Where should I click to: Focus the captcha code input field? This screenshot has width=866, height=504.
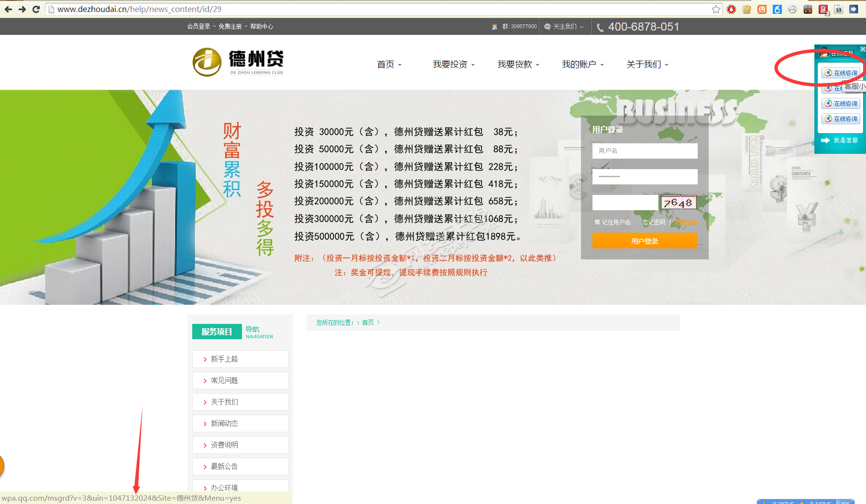[x=625, y=203]
